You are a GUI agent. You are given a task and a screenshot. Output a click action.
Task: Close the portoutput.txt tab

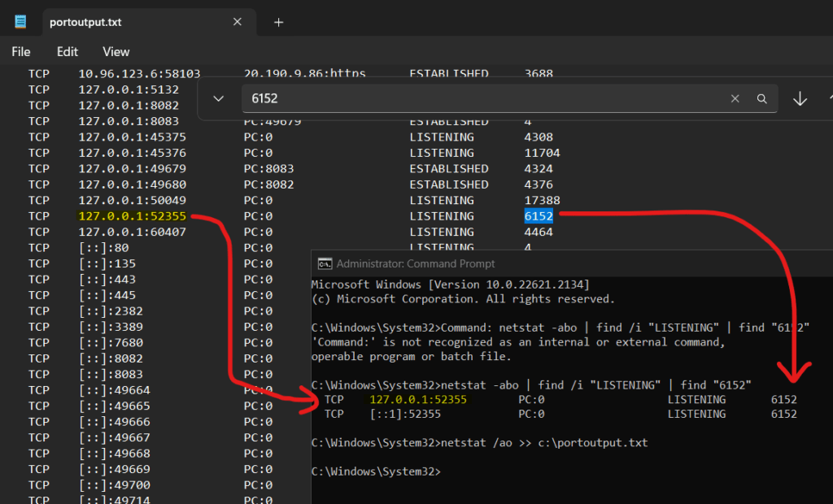pyautogui.click(x=238, y=22)
